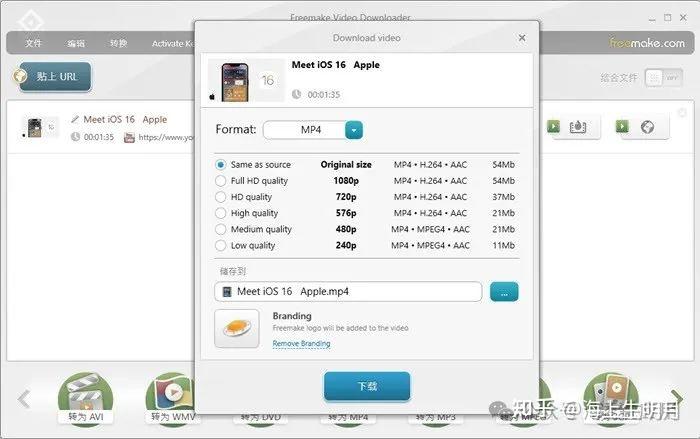
Task: Open the Format MP4 combo box
Action: point(312,130)
